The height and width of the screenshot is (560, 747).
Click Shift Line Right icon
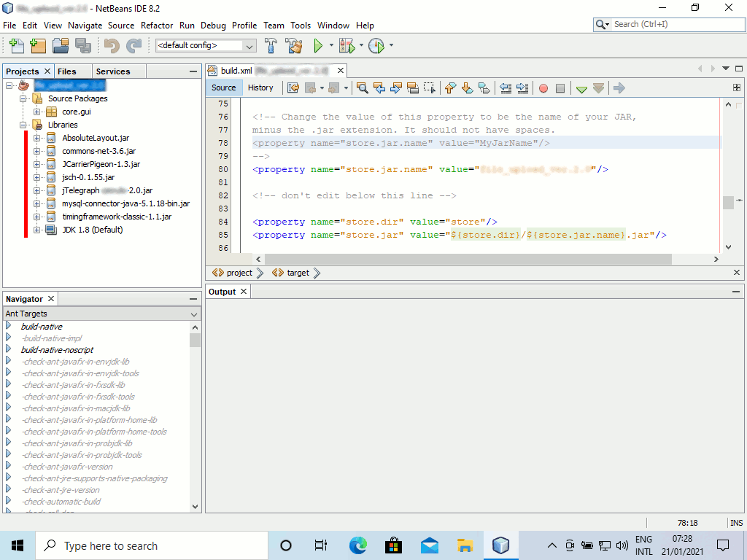pyautogui.click(x=522, y=88)
